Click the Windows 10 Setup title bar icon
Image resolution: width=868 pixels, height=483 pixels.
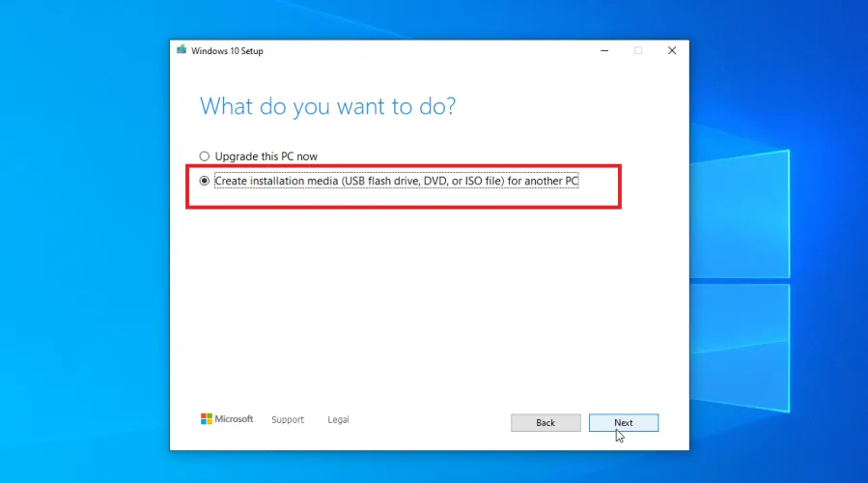pyautogui.click(x=181, y=50)
